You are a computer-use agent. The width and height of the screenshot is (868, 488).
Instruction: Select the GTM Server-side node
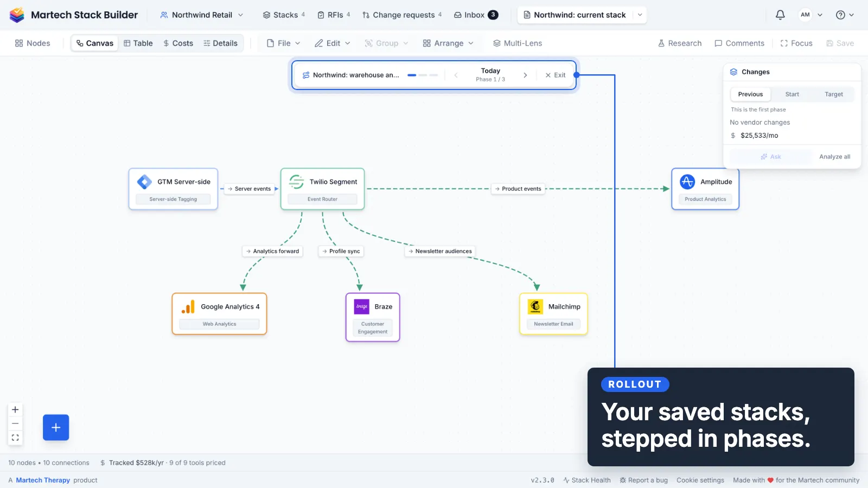(x=173, y=189)
